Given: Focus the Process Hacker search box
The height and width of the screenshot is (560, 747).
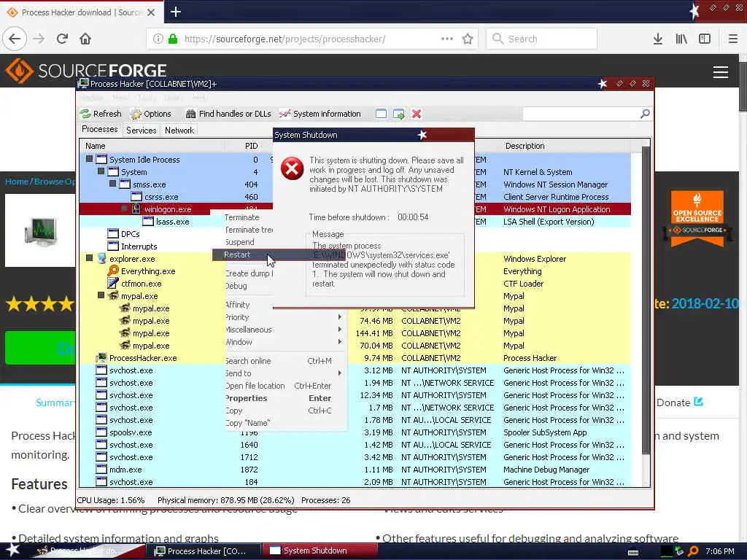Looking at the screenshot, I should click(581, 113).
